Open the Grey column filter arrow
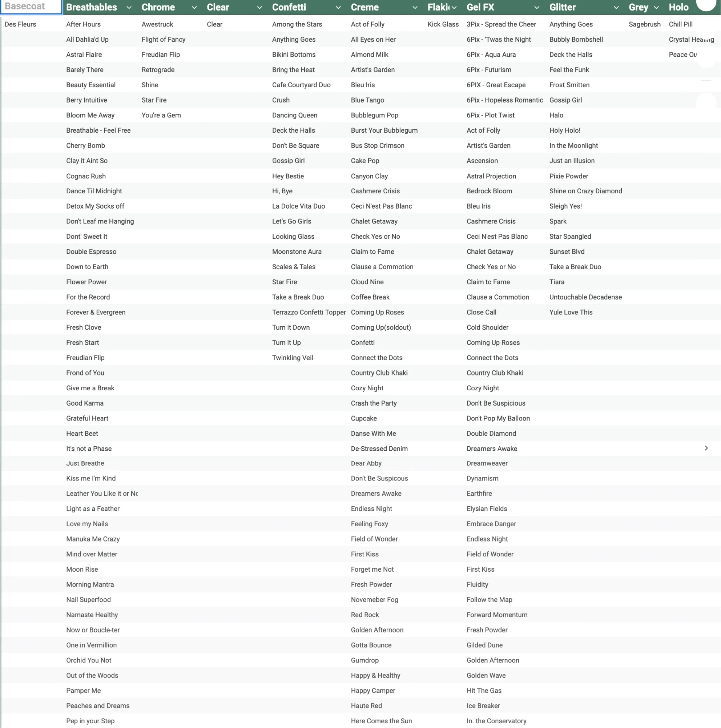The image size is (721, 728). (x=656, y=8)
